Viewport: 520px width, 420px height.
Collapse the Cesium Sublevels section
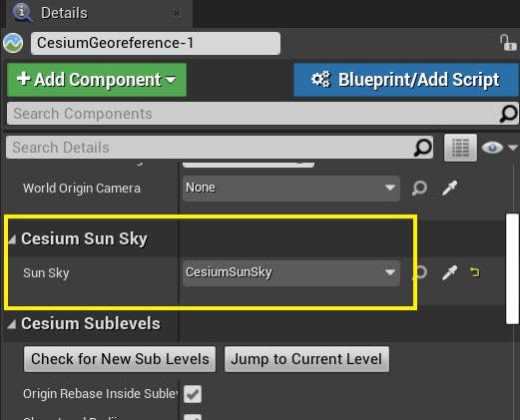[12, 324]
